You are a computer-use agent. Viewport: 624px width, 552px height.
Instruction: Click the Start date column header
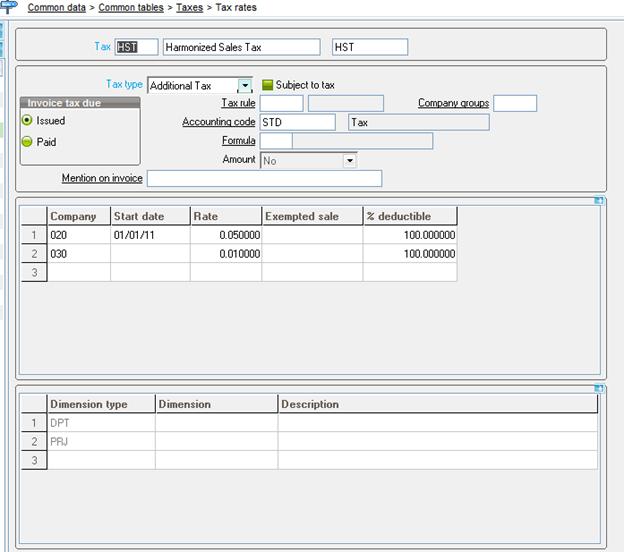tap(150, 216)
